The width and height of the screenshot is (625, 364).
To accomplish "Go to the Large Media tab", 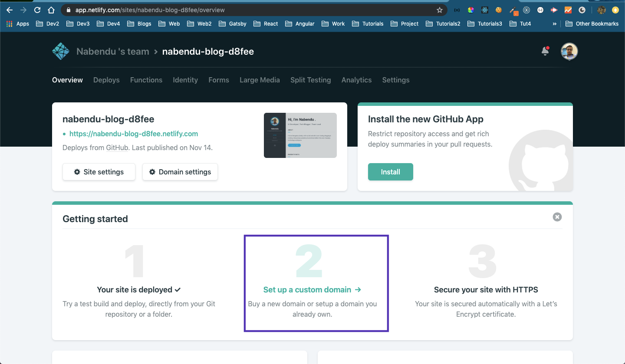I will pyautogui.click(x=260, y=80).
